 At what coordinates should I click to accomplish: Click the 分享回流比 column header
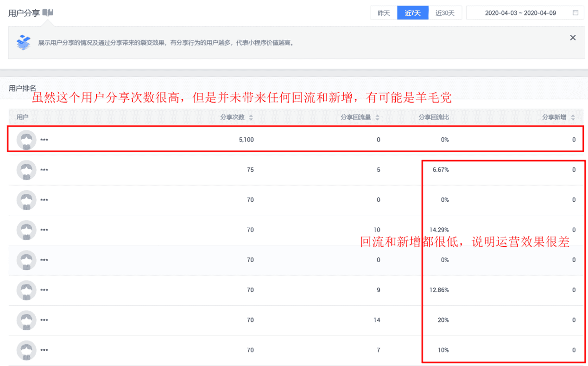(x=434, y=117)
